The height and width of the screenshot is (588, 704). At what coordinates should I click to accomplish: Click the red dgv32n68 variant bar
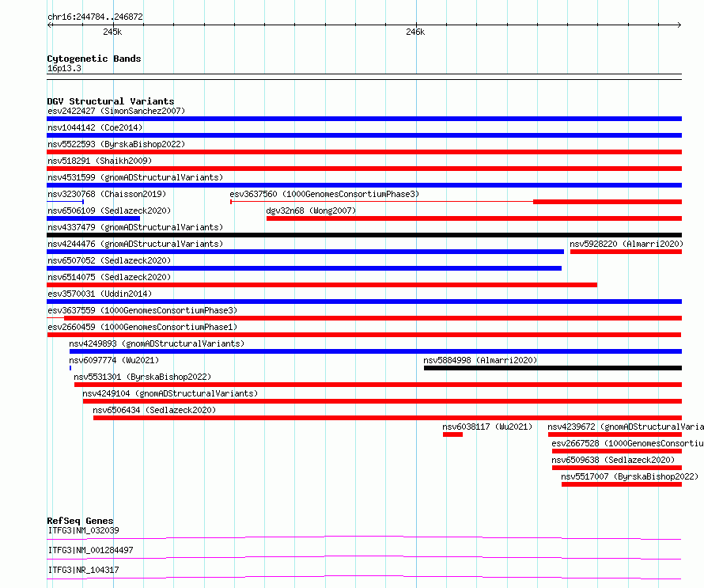(474, 218)
